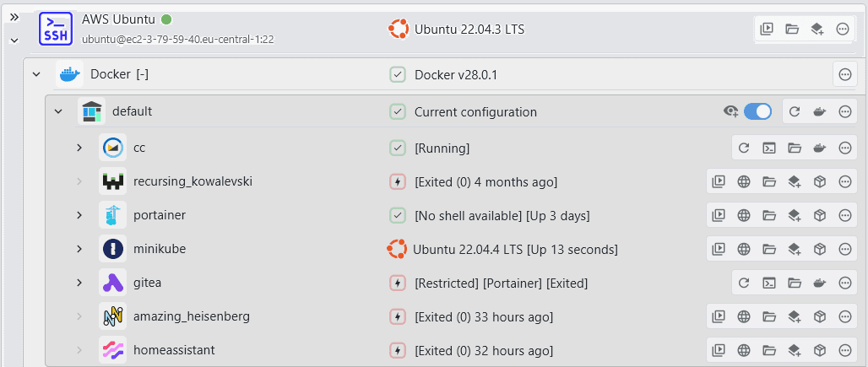The height and width of the screenshot is (367, 868).
Task: Click script launch icon for recursing_kowalevski
Action: pyautogui.click(x=719, y=181)
